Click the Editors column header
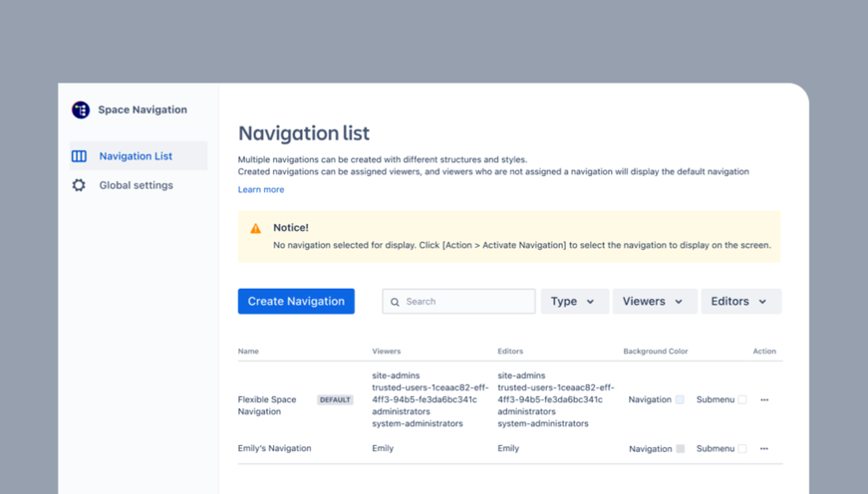Image resolution: width=868 pixels, height=494 pixels. [x=510, y=352]
